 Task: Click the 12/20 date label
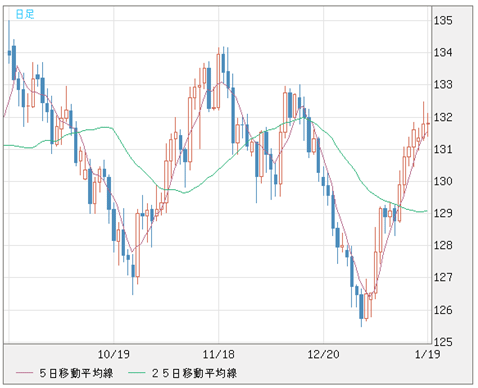point(323,354)
